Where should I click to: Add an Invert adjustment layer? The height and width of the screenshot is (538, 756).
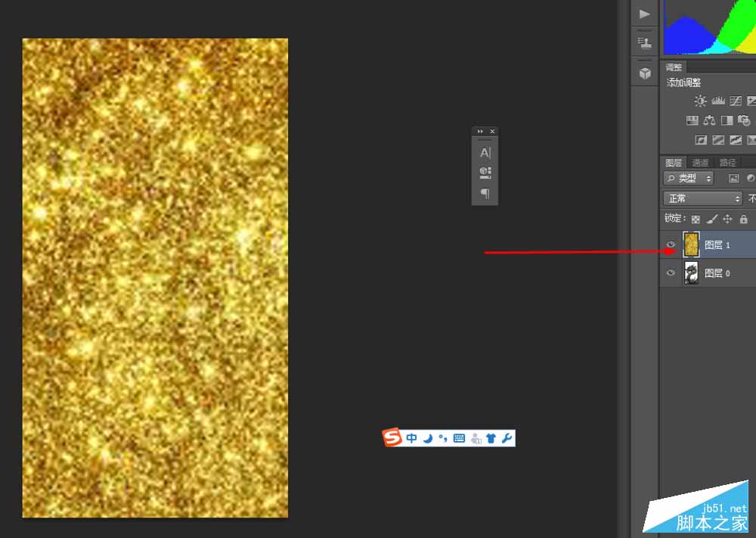click(x=701, y=140)
